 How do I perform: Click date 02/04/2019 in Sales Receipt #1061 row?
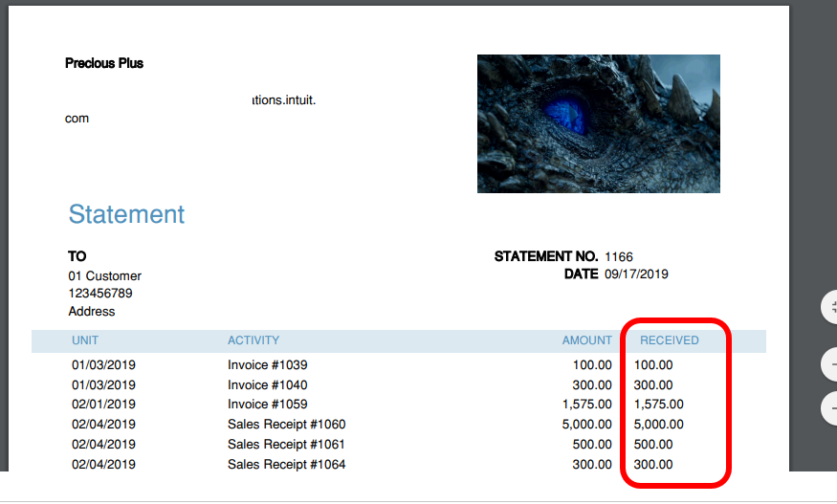pyautogui.click(x=103, y=444)
